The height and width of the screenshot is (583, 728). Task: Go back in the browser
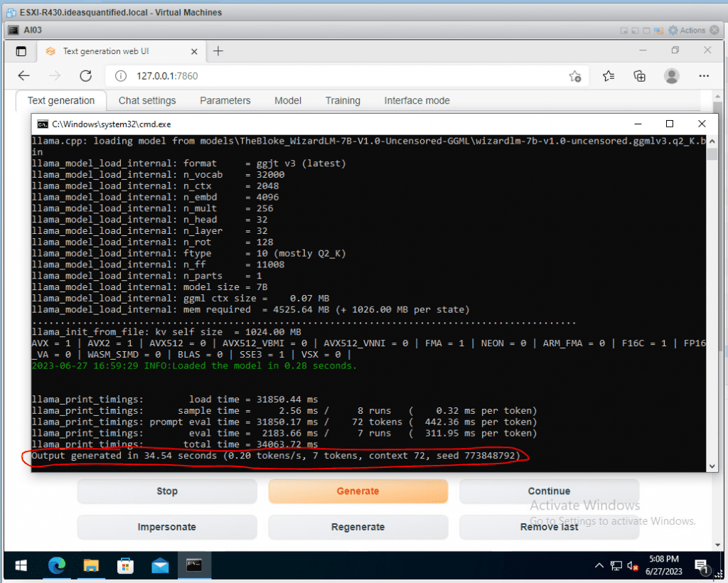point(23,75)
